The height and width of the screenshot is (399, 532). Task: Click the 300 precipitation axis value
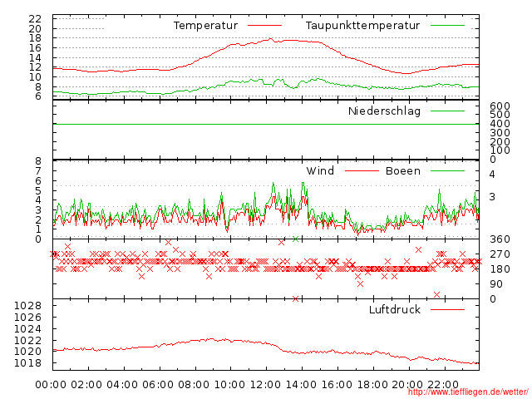click(x=500, y=133)
